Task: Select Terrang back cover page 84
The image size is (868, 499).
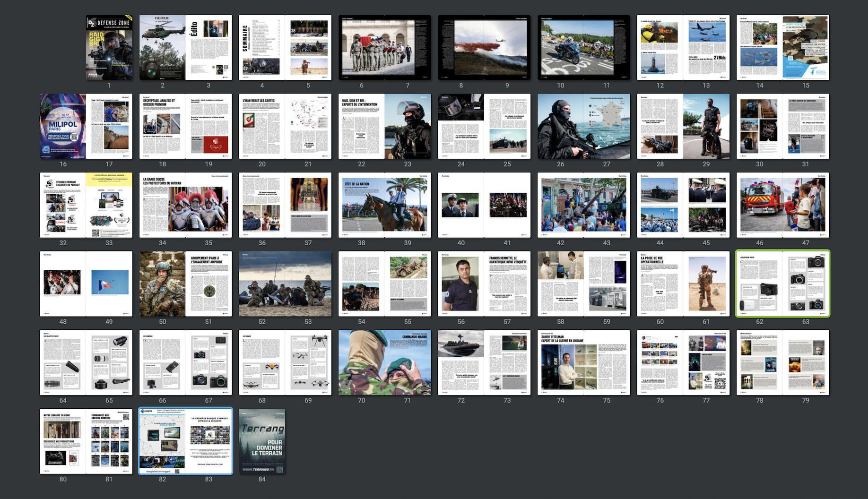Action: pyautogui.click(x=262, y=441)
